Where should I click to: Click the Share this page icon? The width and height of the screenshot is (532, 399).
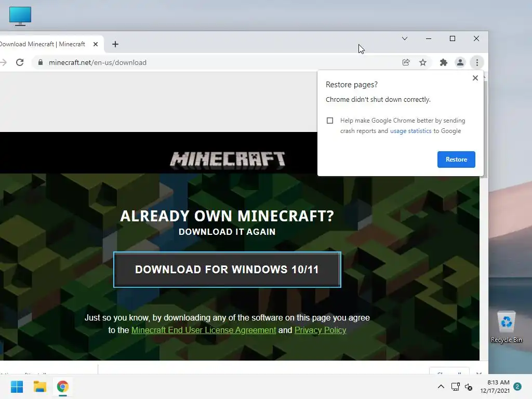tap(406, 62)
